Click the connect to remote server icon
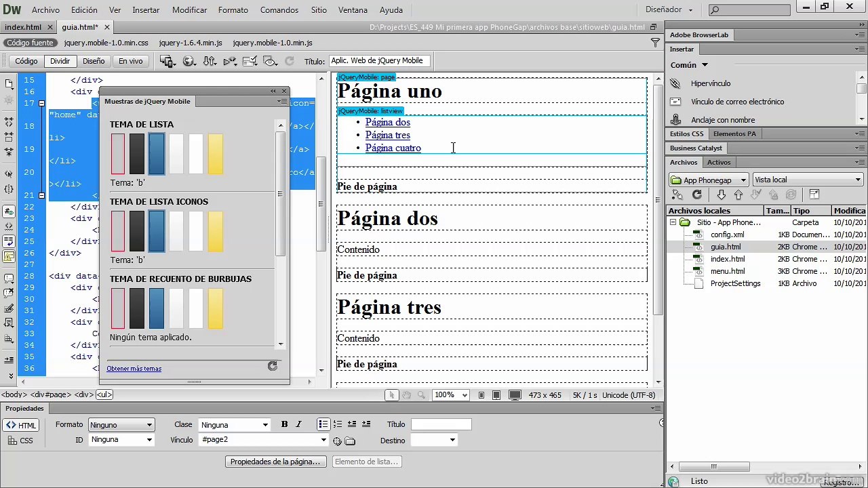The width and height of the screenshot is (868, 488). coord(677,195)
